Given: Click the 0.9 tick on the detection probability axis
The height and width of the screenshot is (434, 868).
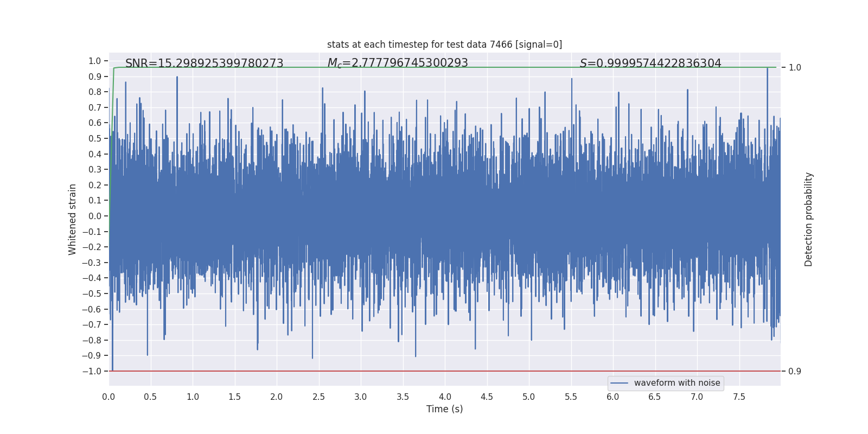Looking at the screenshot, I should tap(795, 371).
